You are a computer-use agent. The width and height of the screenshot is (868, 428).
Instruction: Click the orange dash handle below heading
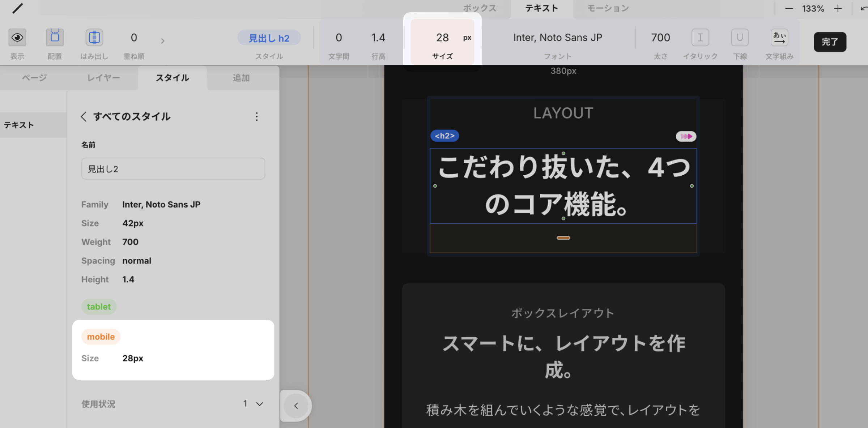tap(563, 238)
